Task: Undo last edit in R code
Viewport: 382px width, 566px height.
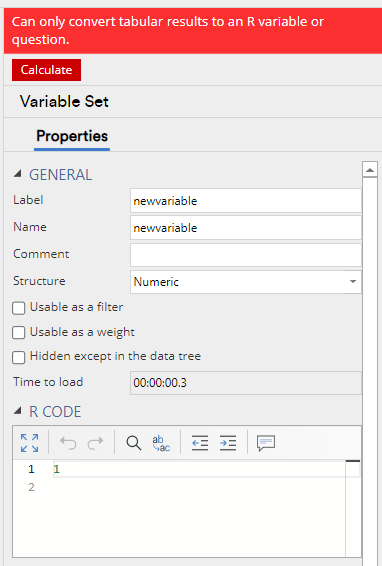Action: click(x=68, y=443)
